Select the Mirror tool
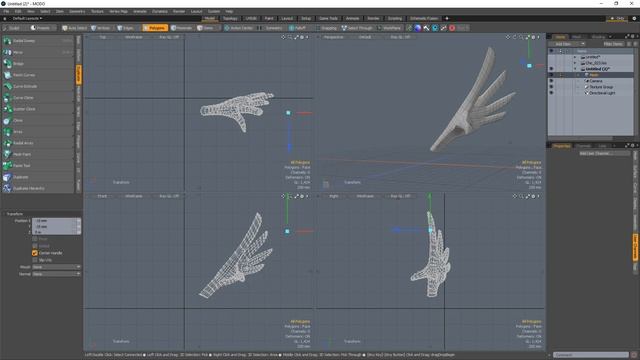640x360 pixels. point(38,52)
